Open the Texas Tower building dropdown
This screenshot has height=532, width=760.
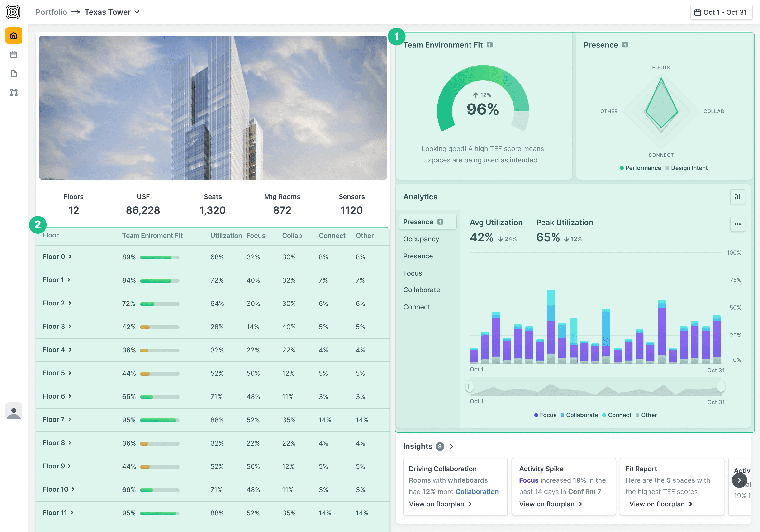tap(112, 12)
